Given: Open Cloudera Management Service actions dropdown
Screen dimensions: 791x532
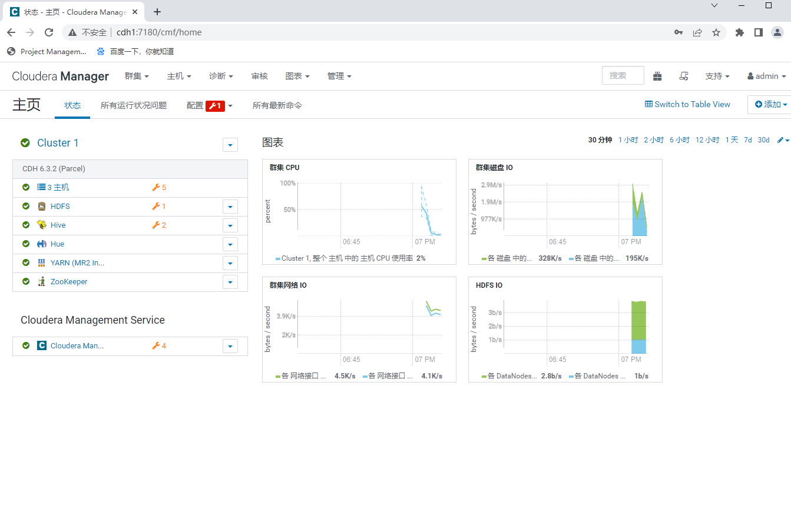Looking at the screenshot, I should point(230,346).
